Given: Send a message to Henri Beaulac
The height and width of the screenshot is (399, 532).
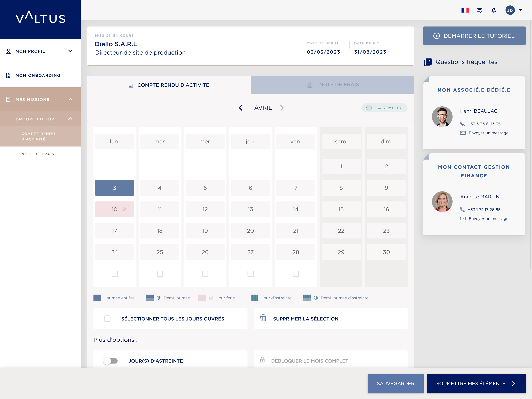Looking at the screenshot, I should click(x=488, y=133).
